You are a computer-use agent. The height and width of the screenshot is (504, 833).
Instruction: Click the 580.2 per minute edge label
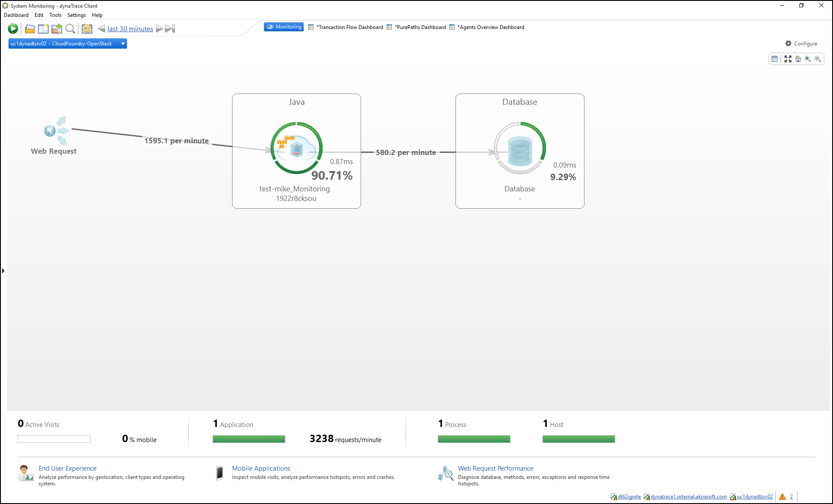click(406, 152)
